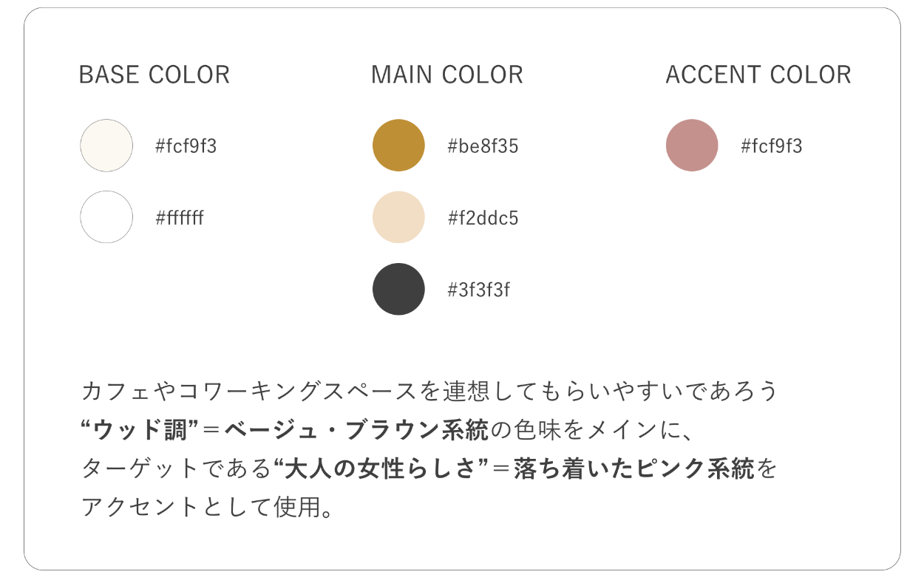924x583 pixels.
Task: Select the #f2ddc5 hex code label
Action: click(483, 218)
